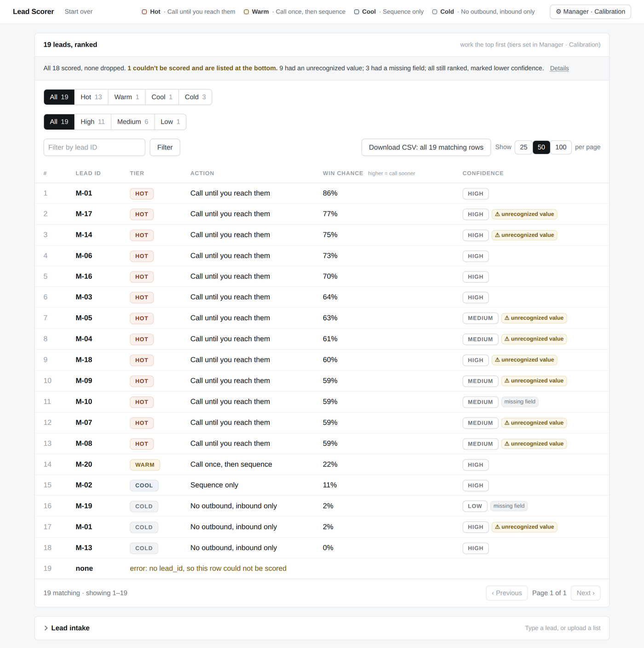Click the 11% win chance for M-02

tap(330, 485)
